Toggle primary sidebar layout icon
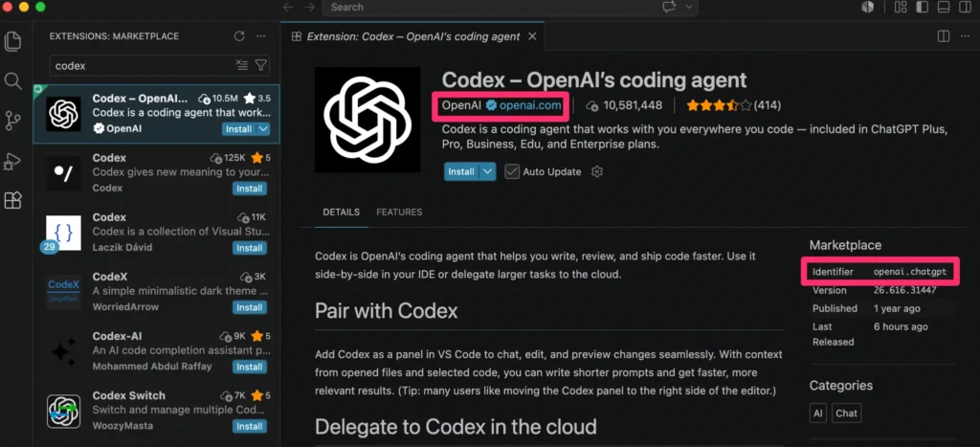 [x=922, y=7]
